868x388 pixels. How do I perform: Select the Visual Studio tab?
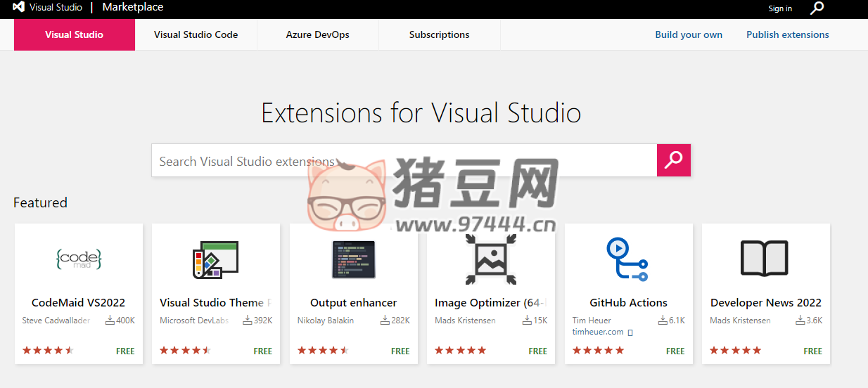[75, 34]
